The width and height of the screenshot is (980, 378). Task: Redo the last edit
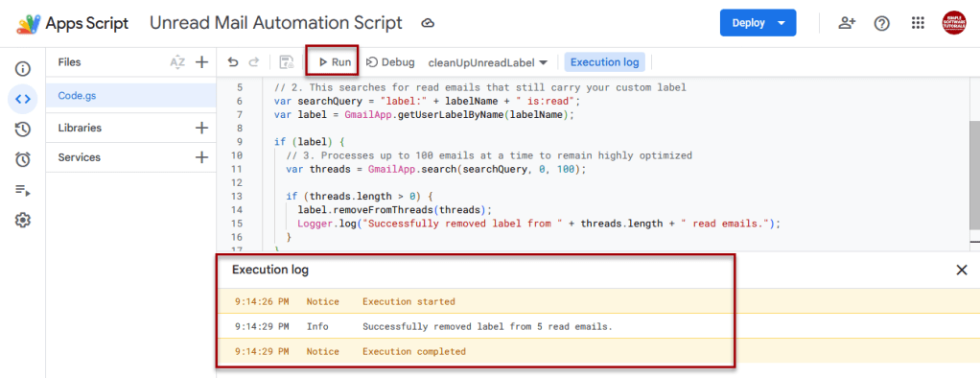(254, 62)
